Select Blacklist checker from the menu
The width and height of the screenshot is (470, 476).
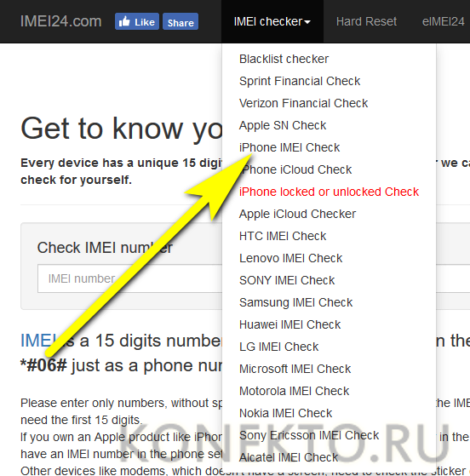(x=284, y=59)
